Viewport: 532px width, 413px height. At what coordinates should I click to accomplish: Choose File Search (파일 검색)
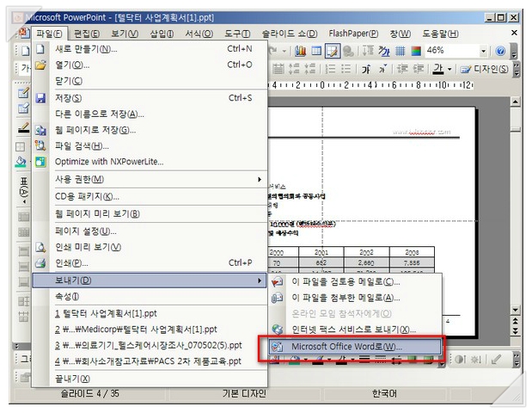coord(150,145)
